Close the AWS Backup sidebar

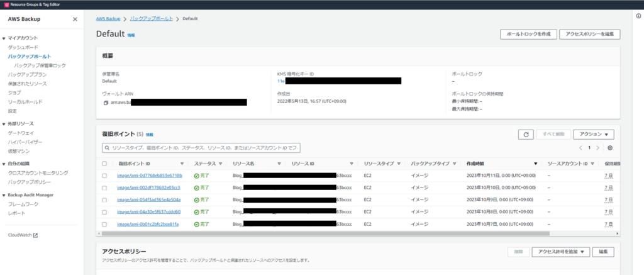75,19
